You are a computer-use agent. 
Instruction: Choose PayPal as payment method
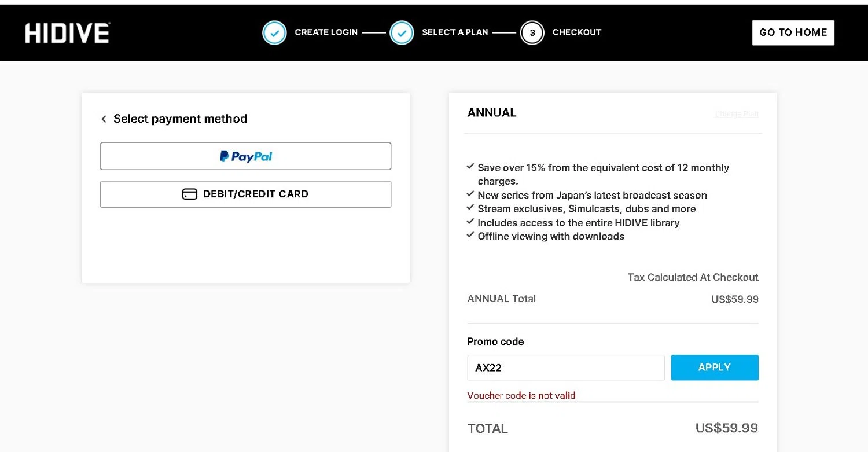pyautogui.click(x=245, y=156)
